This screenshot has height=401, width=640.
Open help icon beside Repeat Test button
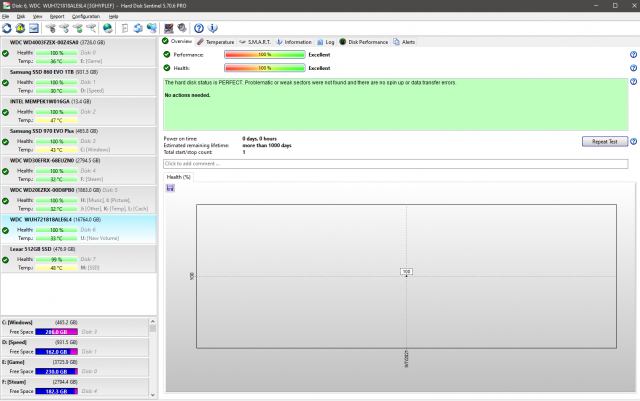coord(634,142)
